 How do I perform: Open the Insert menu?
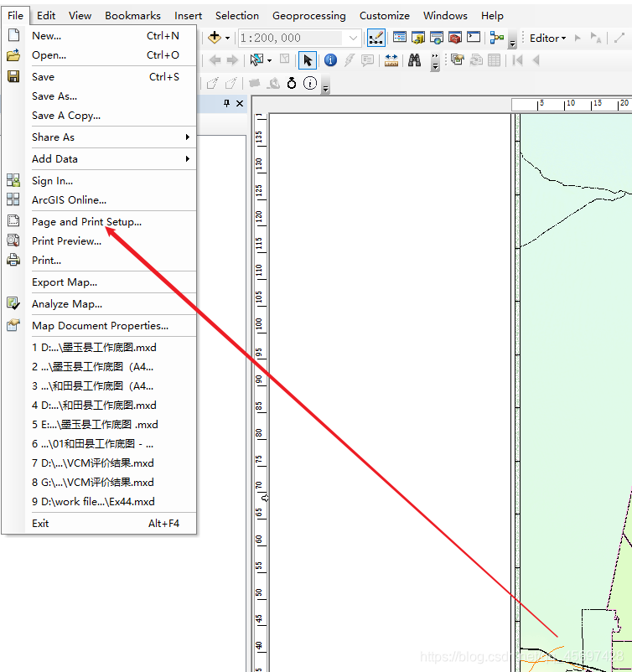[x=188, y=15]
